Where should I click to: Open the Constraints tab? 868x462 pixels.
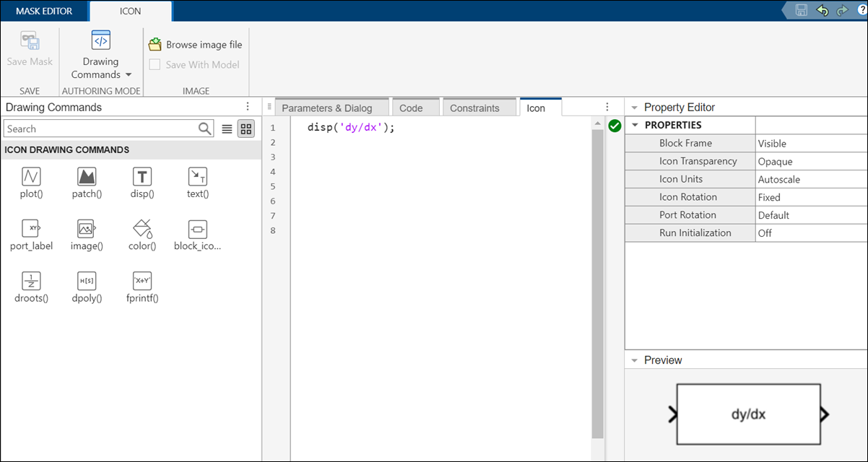point(479,108)
